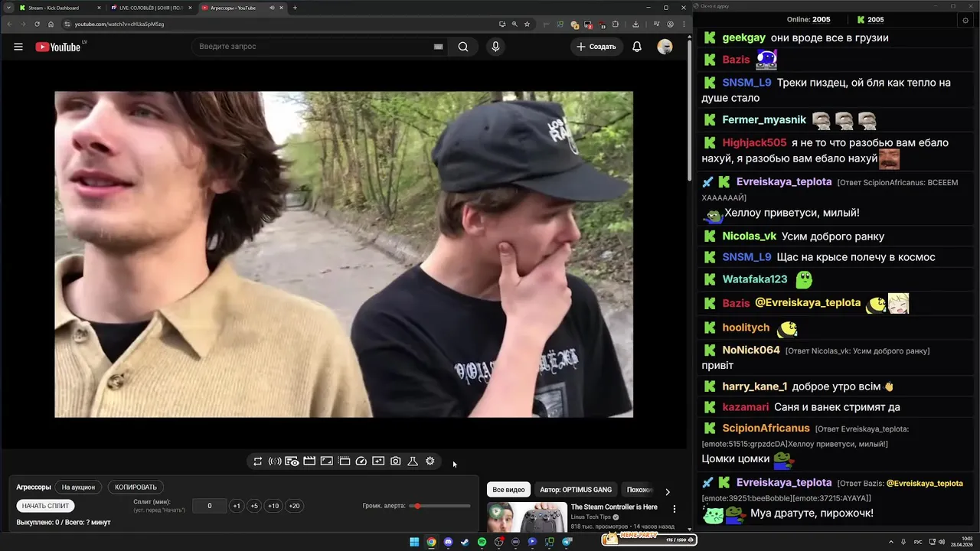The image size is (980, 551).
Task: Open playback speed gauge icon
Action: 361,461
